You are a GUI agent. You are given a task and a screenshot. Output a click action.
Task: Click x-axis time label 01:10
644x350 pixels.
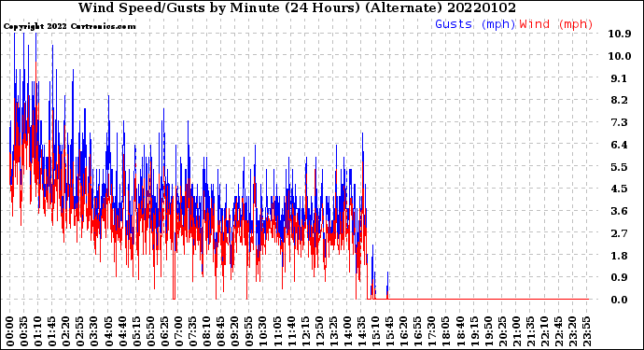click(x=37, y=331)
